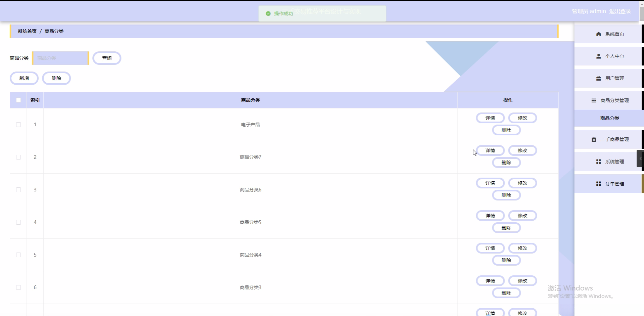Toggle the select-all checkbox in table header
Viewport: 644px width, 316px height.
(x=18, y=100)
